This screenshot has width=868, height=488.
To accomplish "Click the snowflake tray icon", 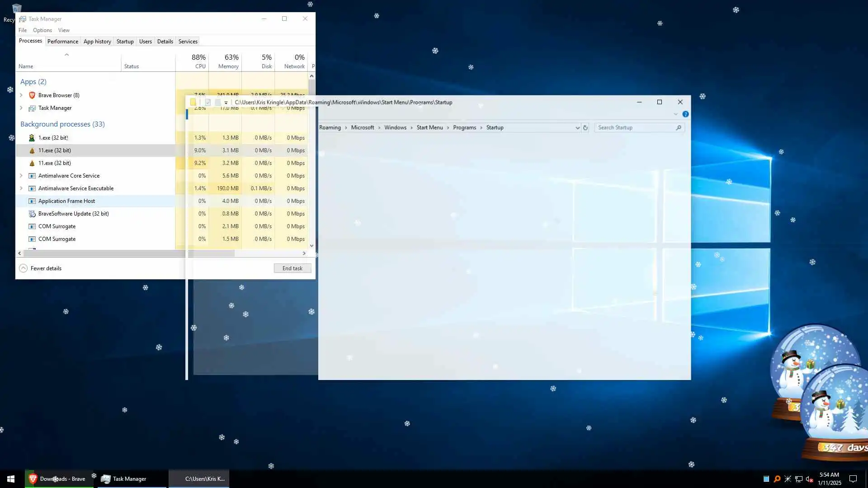I will click(788, 479).
